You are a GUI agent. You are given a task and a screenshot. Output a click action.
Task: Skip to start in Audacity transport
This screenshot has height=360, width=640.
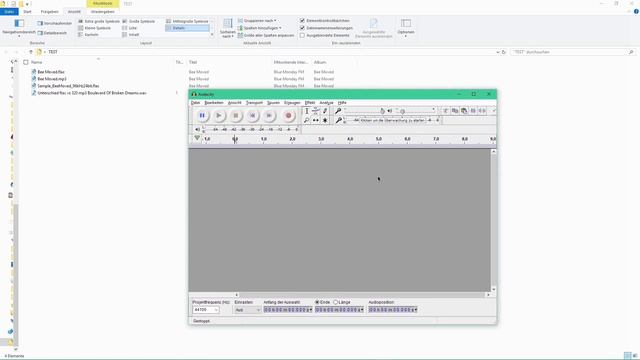coord(252,116)
